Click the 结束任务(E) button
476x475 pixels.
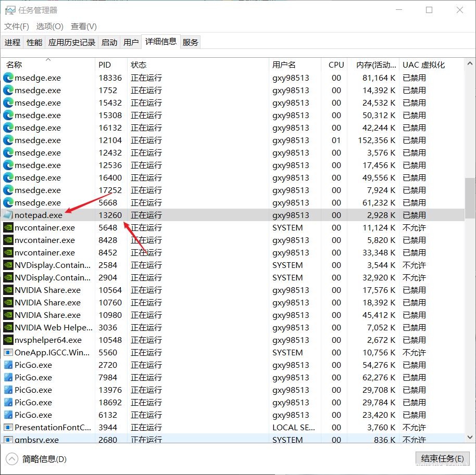(x=442, y=458)
